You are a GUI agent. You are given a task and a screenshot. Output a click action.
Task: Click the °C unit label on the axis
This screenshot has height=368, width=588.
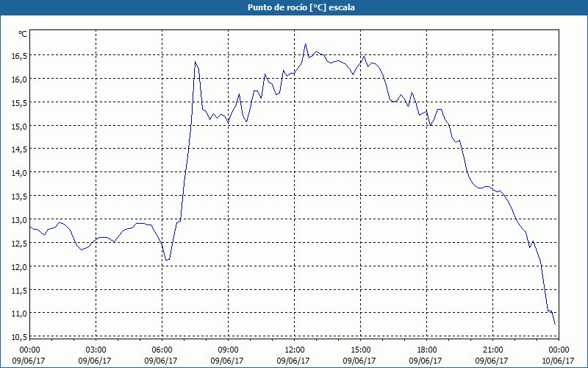click(23, 34)
